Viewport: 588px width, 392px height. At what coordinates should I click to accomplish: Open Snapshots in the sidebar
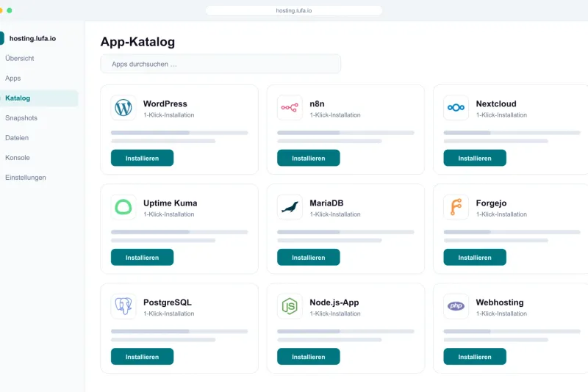(21, 118)
